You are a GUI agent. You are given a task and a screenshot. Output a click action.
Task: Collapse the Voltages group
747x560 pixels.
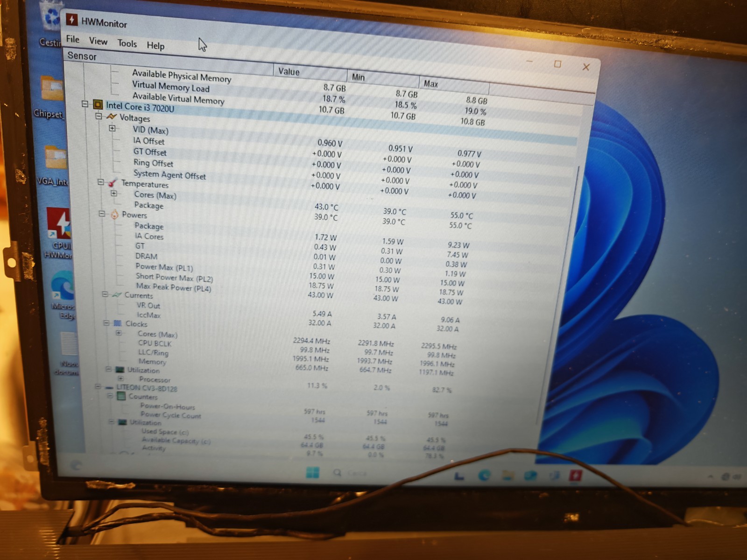pos(99,116)
